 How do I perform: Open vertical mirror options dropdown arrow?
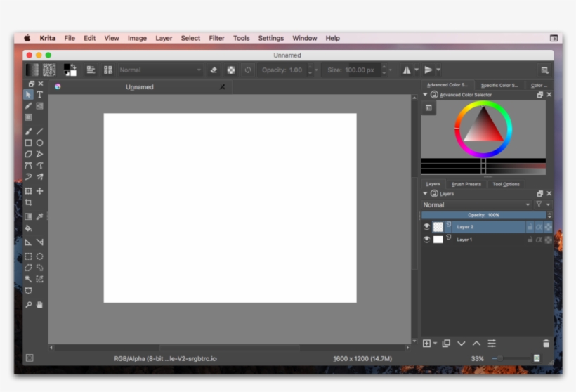point(438,70)
